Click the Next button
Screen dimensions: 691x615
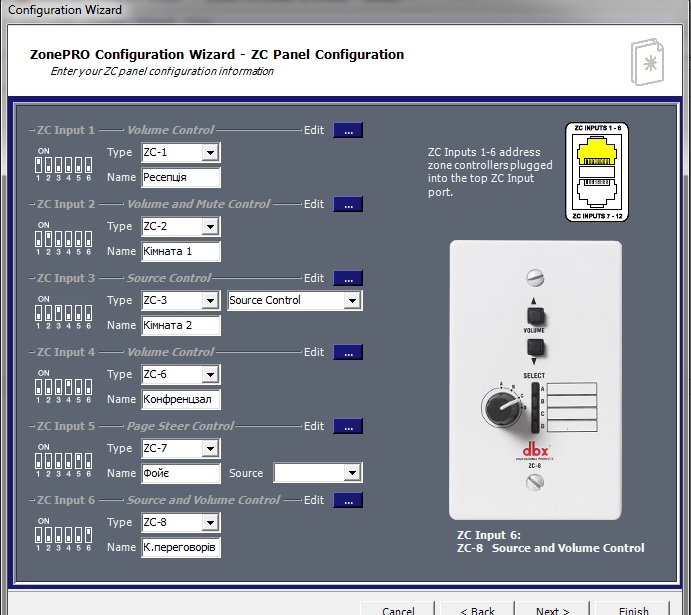tap(552, 608)
